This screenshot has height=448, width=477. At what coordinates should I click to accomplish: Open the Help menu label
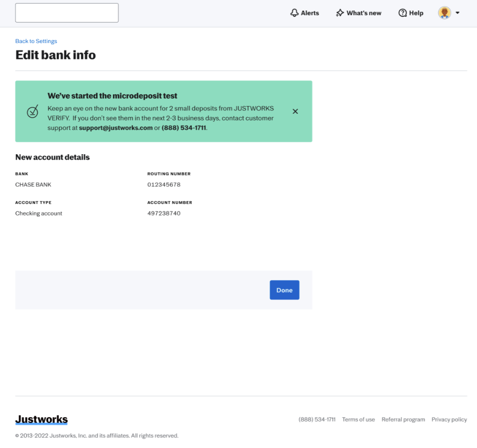(416, 13)
